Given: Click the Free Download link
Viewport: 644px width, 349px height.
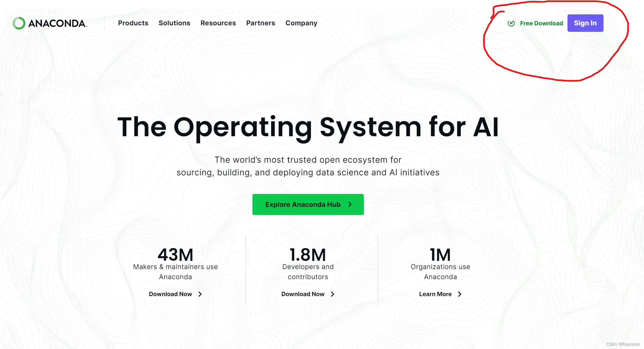Looking at the screenshot, I should 541,23.
